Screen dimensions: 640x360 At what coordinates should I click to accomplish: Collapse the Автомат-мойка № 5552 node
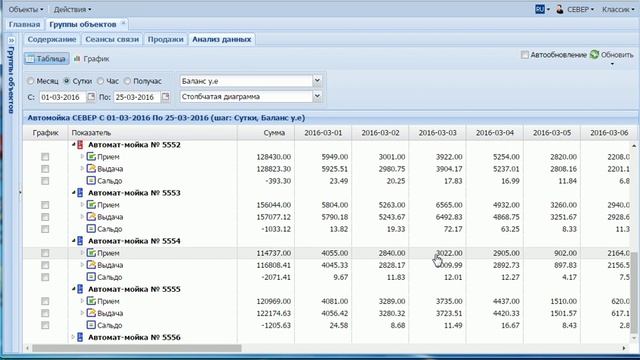click(x=73, y=144)
